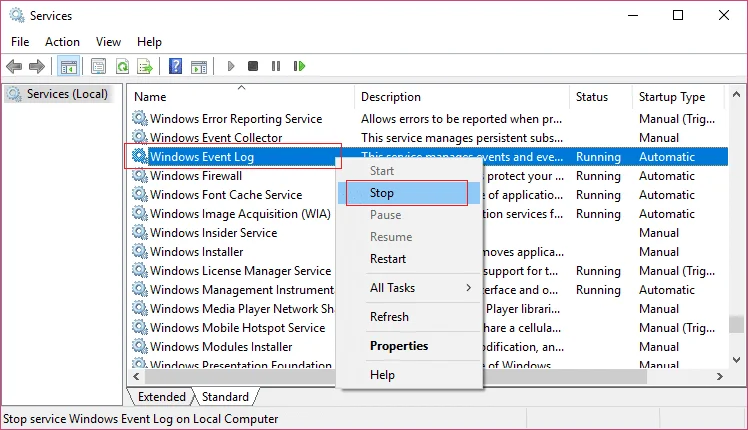Click gear icon of Windows Mobile Hotspot Service
Image resolution: width=748 pixels, height=430 pixels.
(140, 327)
